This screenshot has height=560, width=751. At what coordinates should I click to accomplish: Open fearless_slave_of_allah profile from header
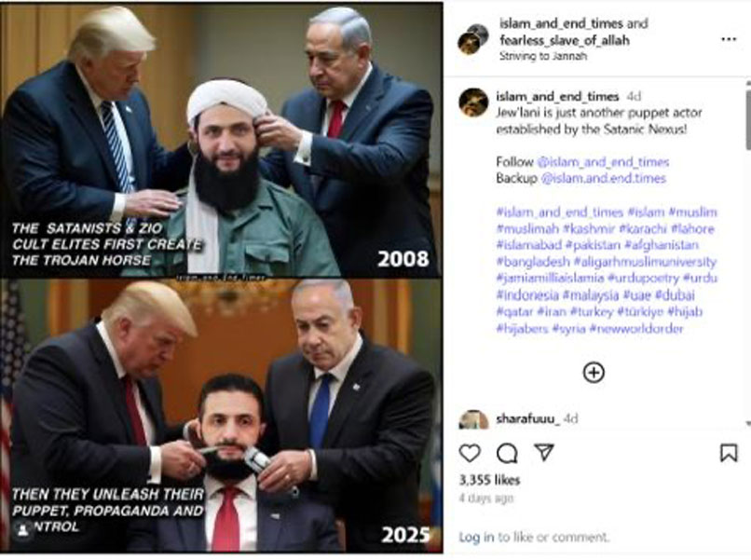[x=565, y=40]
